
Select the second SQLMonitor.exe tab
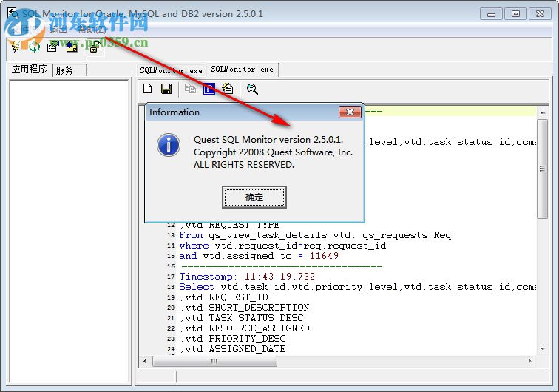(242, 70)
